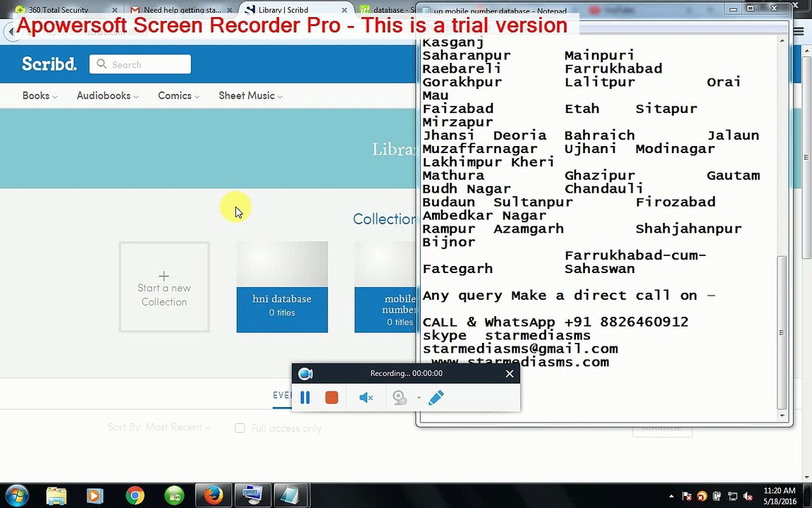Click the Notepad vertical scrollbar thumb

[x=782, y=332]
